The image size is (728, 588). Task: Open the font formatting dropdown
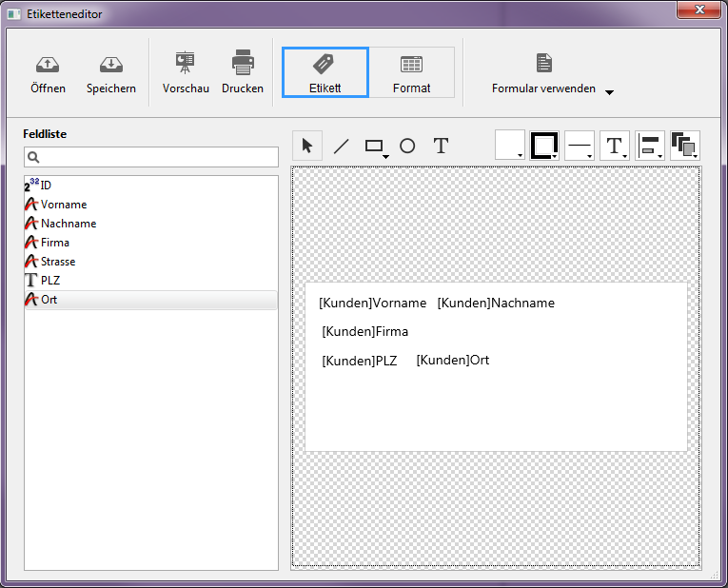click(615, 146)
